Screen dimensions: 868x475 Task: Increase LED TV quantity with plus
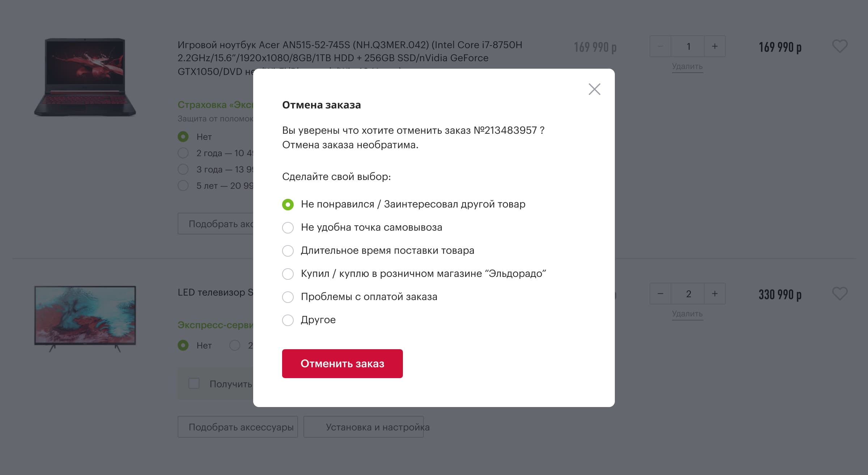coord(715,294)
